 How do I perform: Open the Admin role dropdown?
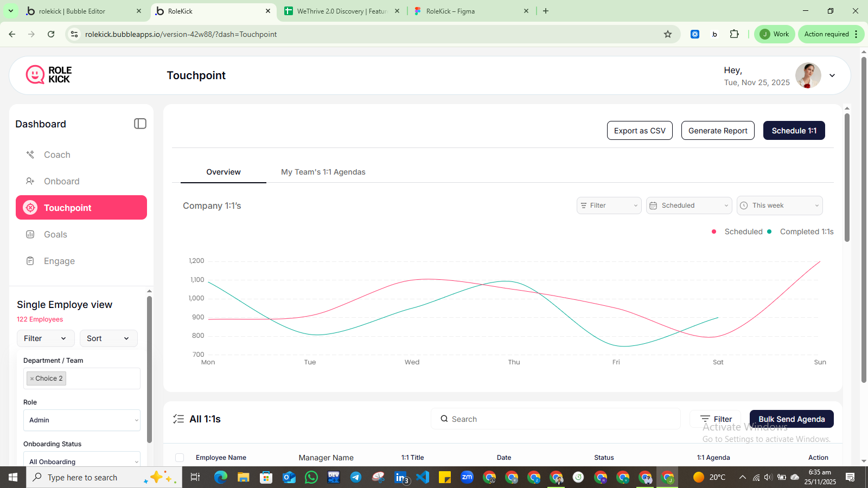pyautogui.click(x=82, y=420)
